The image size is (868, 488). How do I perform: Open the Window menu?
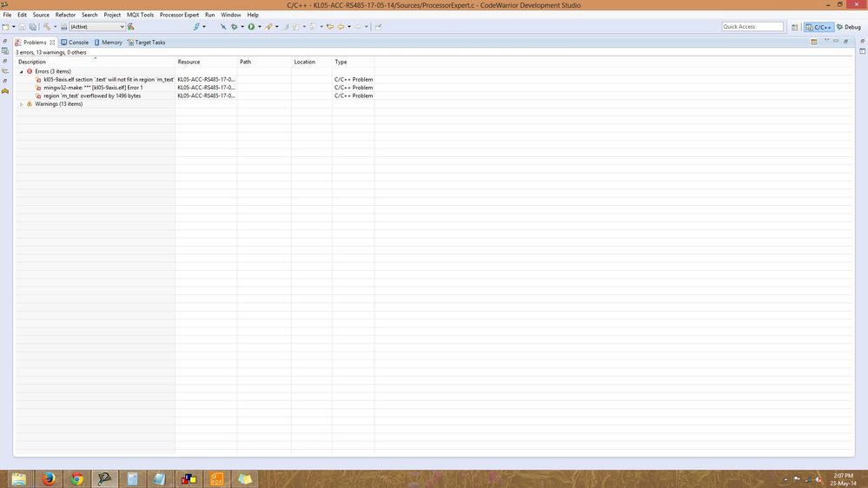pyautogui.click(x=231, y=15)
